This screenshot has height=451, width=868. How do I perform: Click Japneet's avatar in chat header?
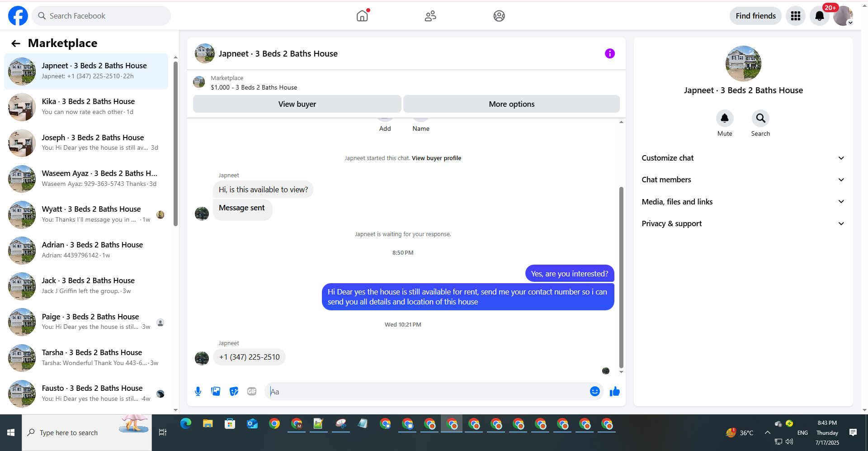pyautogui.click(x=204, y=53)
